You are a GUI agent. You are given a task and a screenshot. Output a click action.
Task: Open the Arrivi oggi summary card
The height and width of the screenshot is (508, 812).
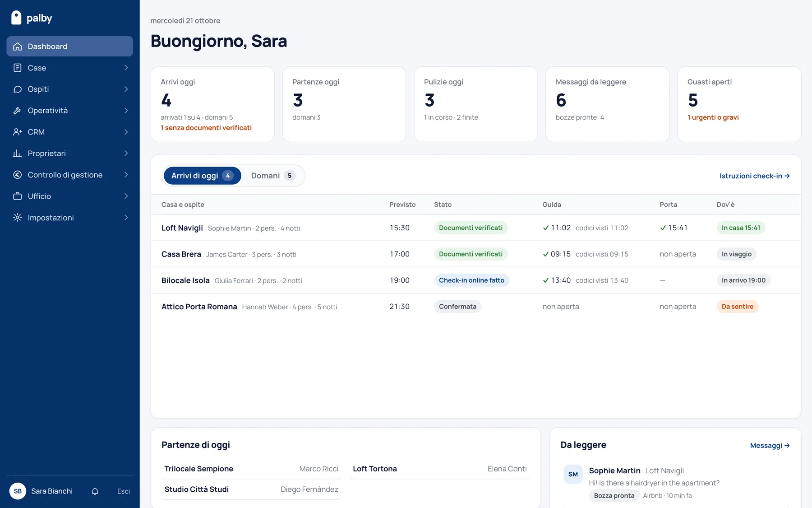[212, 104]
